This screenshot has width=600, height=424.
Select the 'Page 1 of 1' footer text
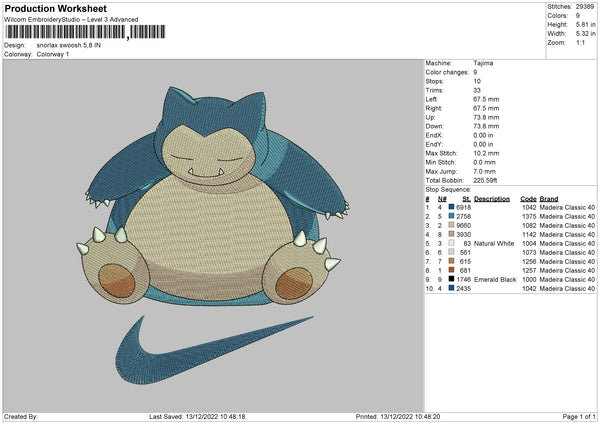pos(579,416)
